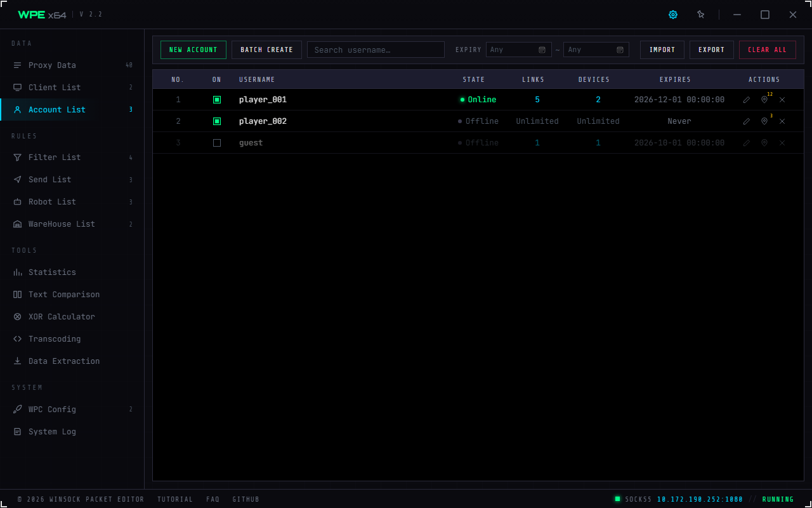This screenshot has height=508, width=812.
Task: Delete player_001 using its X icon
Action: click(782, 100)
